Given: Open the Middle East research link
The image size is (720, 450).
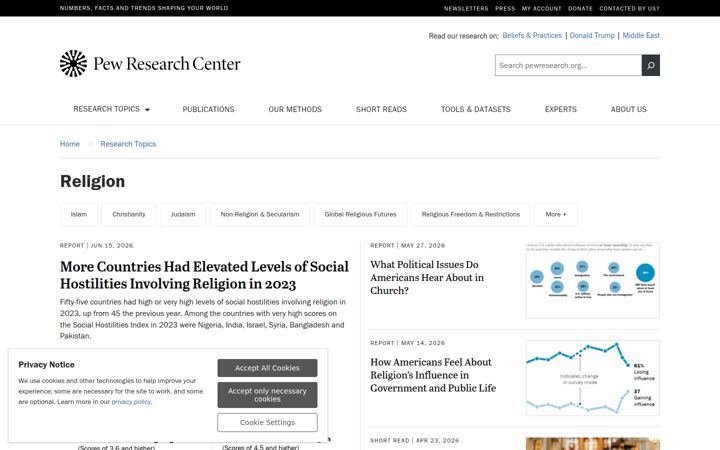Looking at the screenshot, I should coord(641,35).
